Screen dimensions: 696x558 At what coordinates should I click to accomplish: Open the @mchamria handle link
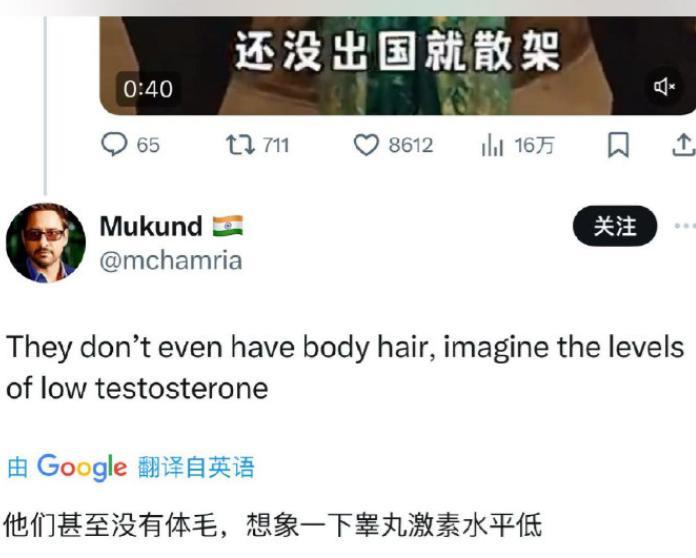[x=171, y=261]
